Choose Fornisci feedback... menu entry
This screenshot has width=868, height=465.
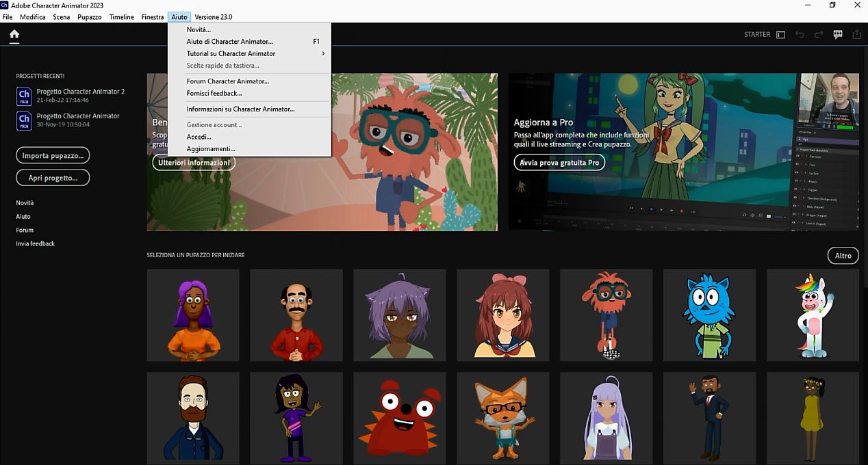tap(249, 93)
